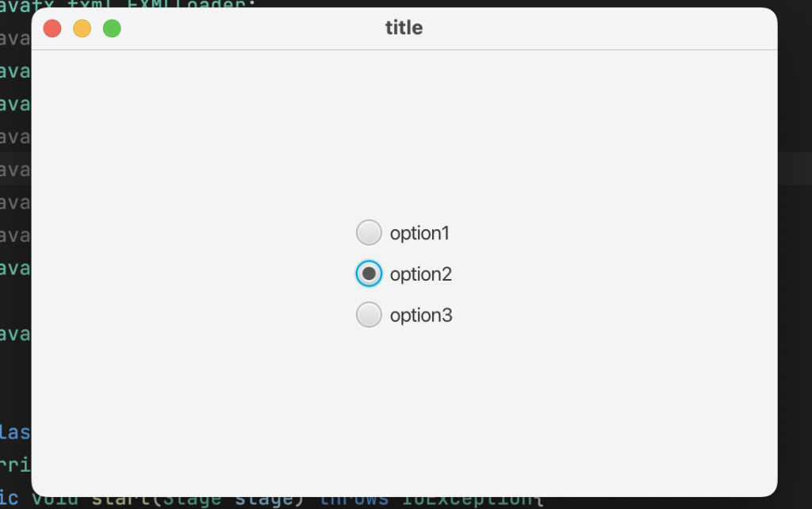Click the "option1" text label
Viewport: 812px width, 509px height.
click(419, 233)
